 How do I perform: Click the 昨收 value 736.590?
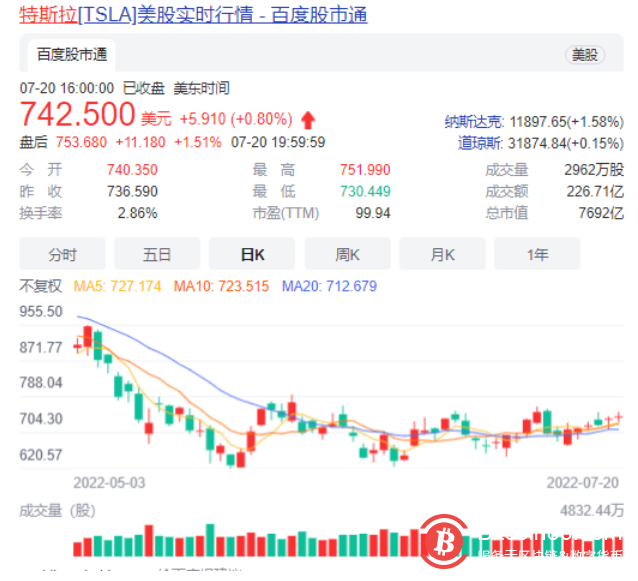click(x=132, y=191)
